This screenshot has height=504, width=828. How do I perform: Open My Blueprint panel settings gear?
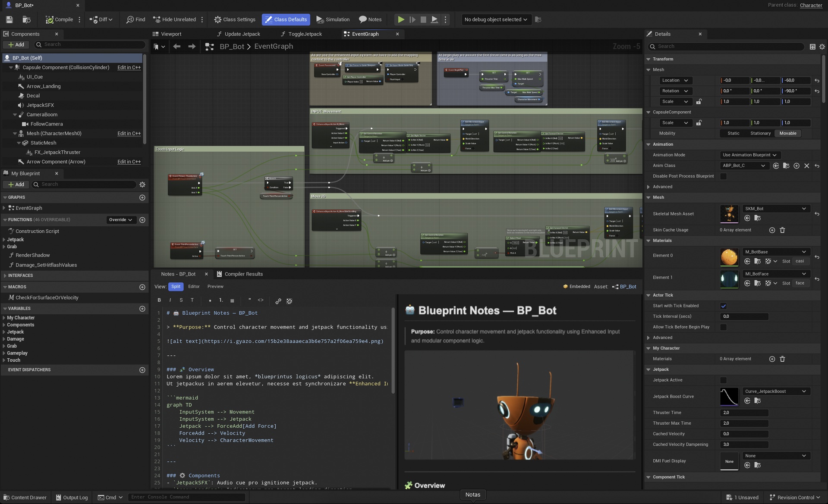[142, 185]
